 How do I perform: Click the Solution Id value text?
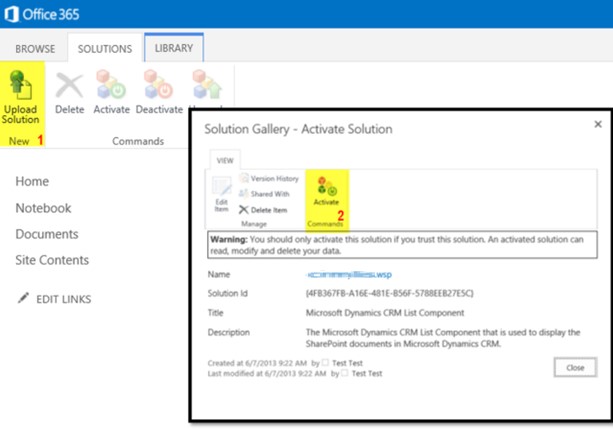[389, 293]
